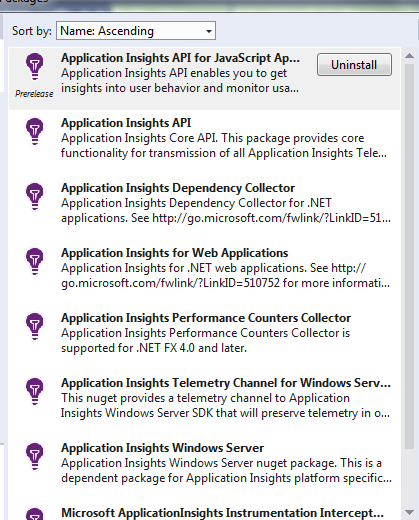
Task: Select the Application Insights for Web Applications title
Action: (175, 253)
